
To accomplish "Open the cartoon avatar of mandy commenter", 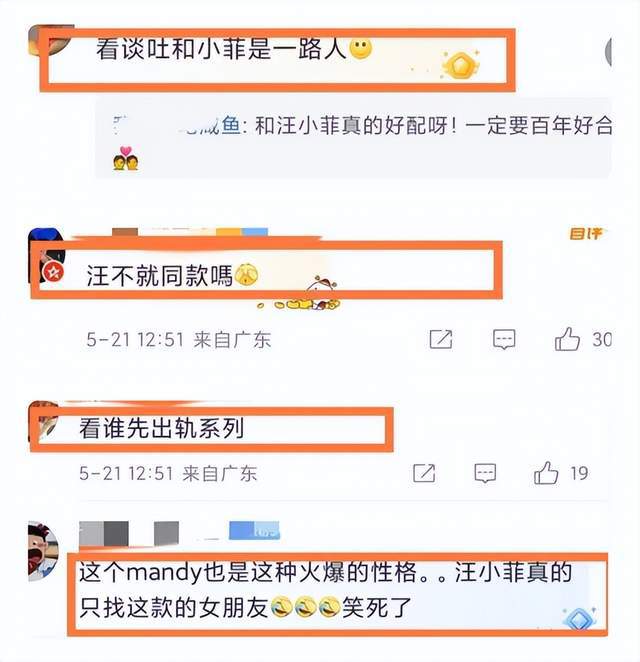I will tap(43, 552).
